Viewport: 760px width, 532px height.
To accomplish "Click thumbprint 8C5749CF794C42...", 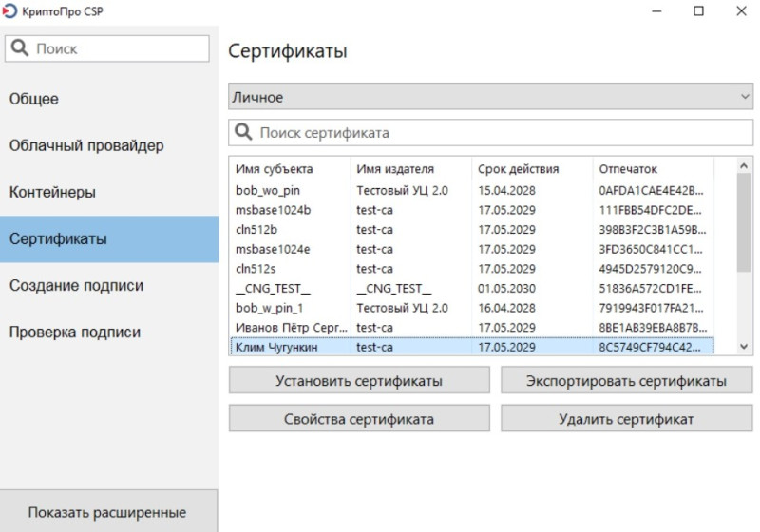I will 650,347.
